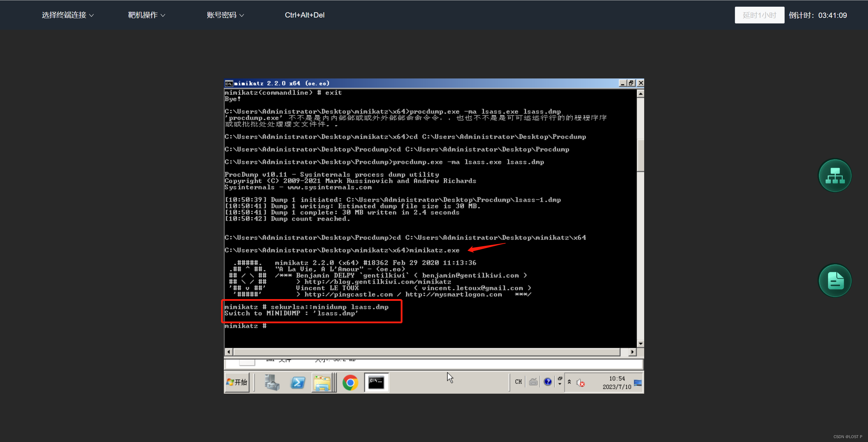The image size is (868, 442).
Task: Restore the mimikatz console window size
Action: 631,83
